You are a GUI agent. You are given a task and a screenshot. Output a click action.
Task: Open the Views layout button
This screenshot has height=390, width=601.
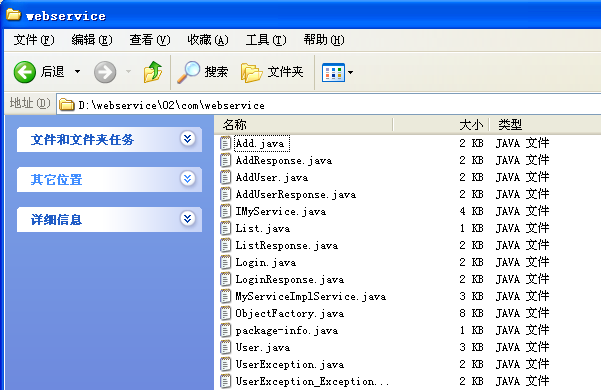click(x=333, y=72)
